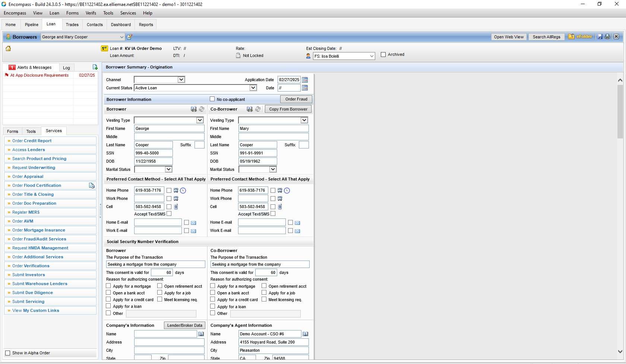Click Copy From Borrower button
This screenshot has height=364, width=626.
click(x=288, y=109)
